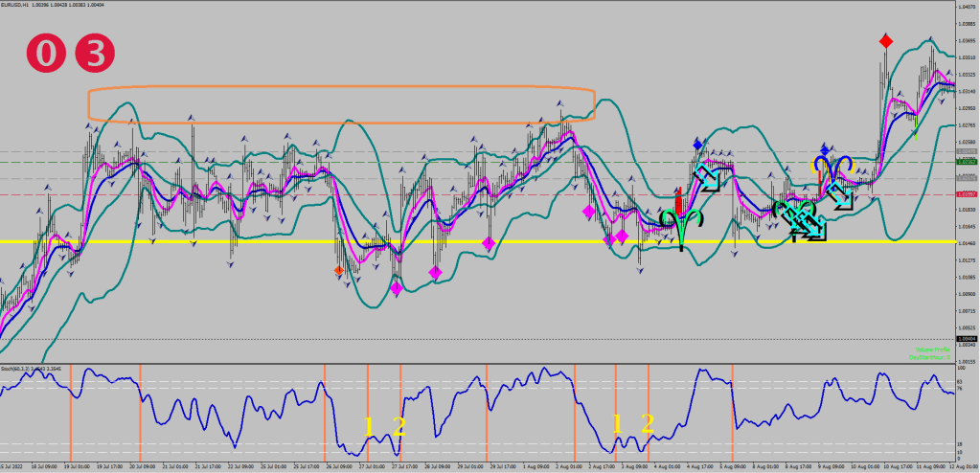This screenshot has width=980, height=473.
Task: Click the cyan arrow right of the blue-yellow Aries symbol
Action: 840,196
